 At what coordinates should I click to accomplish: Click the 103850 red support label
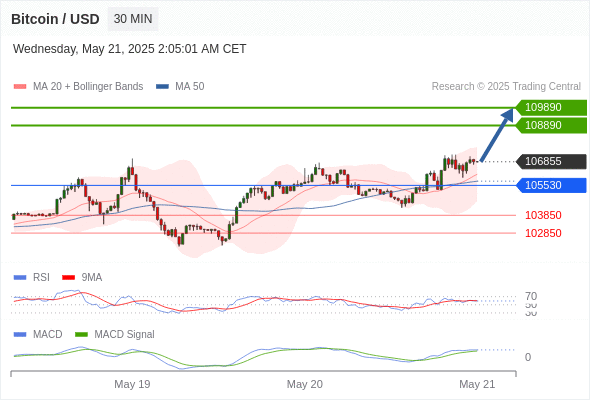[x=543, y=215]
